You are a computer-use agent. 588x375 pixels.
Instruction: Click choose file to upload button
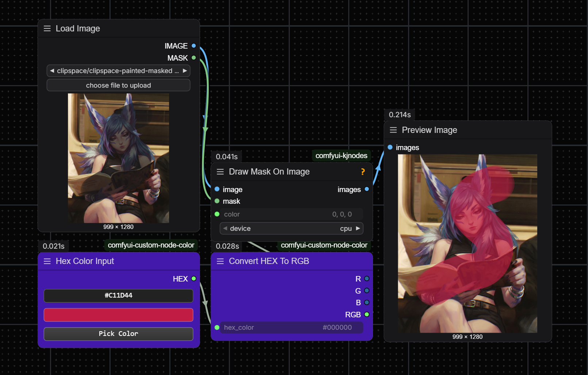(x=118, y=85)
